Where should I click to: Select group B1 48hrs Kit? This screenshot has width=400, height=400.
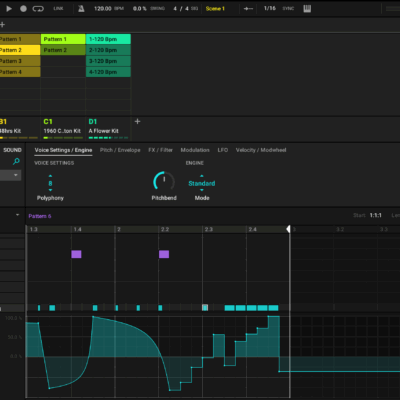19,128
